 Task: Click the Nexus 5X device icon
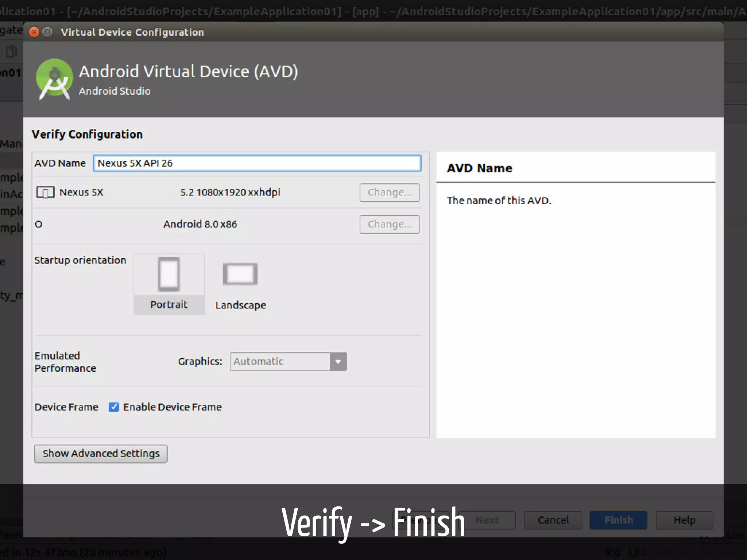coord(45,192)
